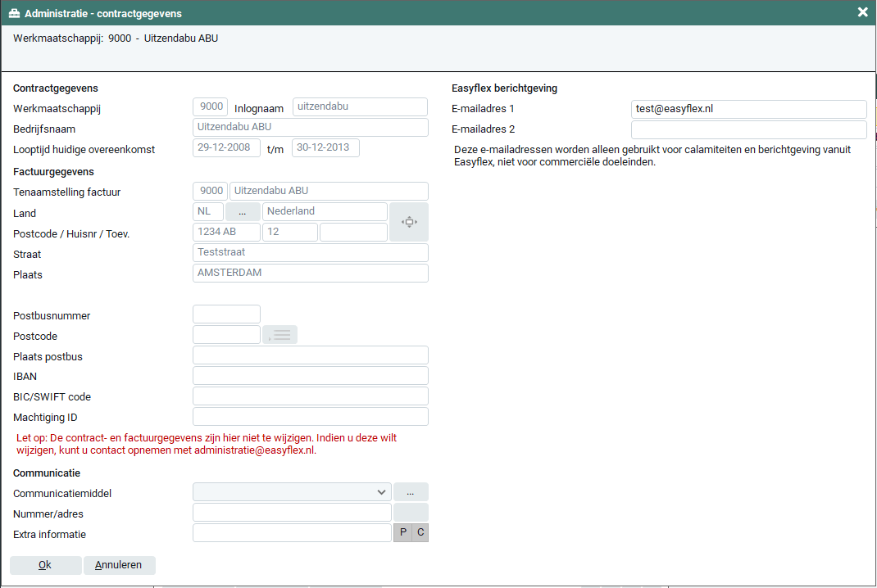The height and width of the screenshot is (588, 877).
Task: Cancel changes with the Annuleren button
Action: [119, 565]
